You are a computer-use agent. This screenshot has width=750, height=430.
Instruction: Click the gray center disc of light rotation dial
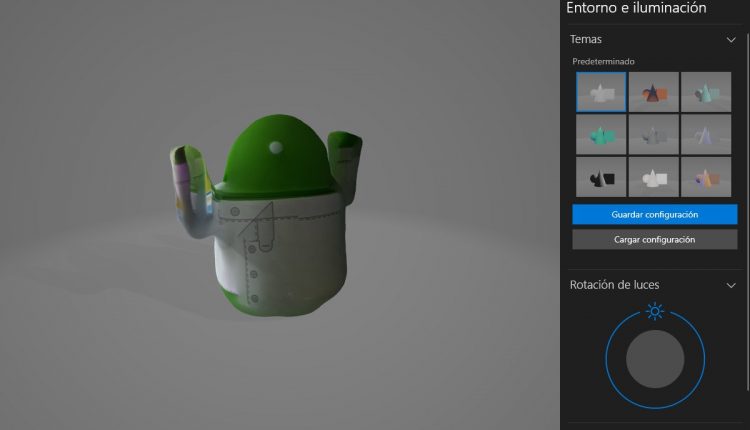[655, 359]
